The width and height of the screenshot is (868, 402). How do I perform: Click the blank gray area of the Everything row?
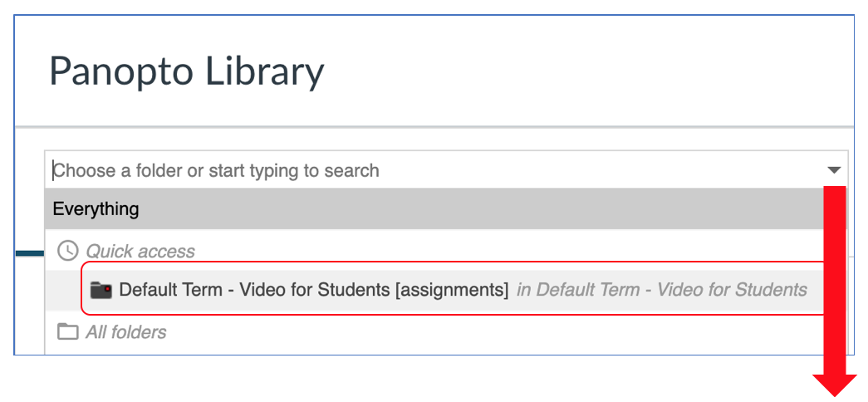pyautogui.click(x=482, y=208)
